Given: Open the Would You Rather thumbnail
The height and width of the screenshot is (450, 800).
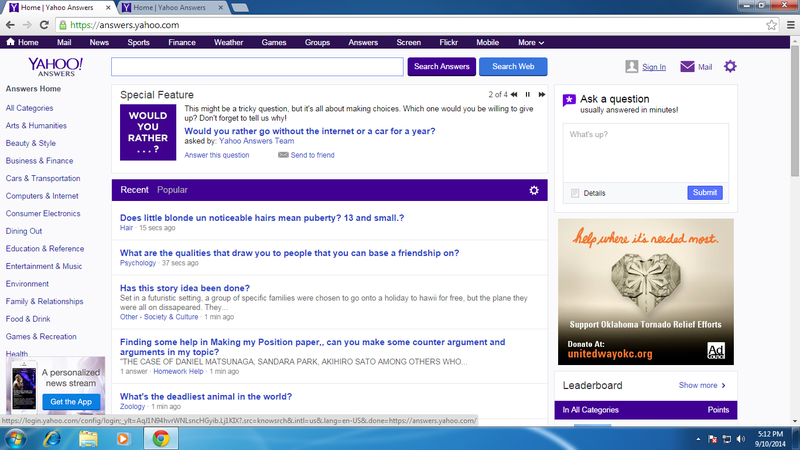Looking at the screenshot, I should pos(148,132).
